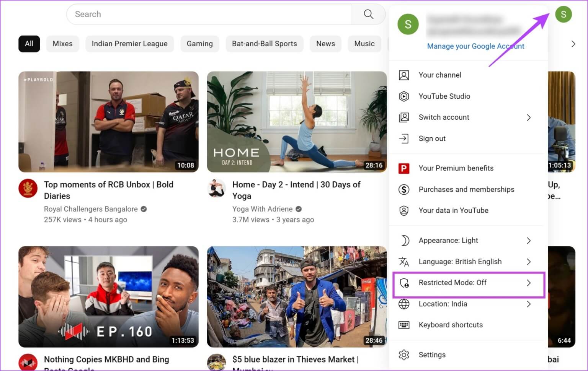Open Purchases and memberships entry
The width and height of the screenshot is (588, 371).
coord(468,189)
